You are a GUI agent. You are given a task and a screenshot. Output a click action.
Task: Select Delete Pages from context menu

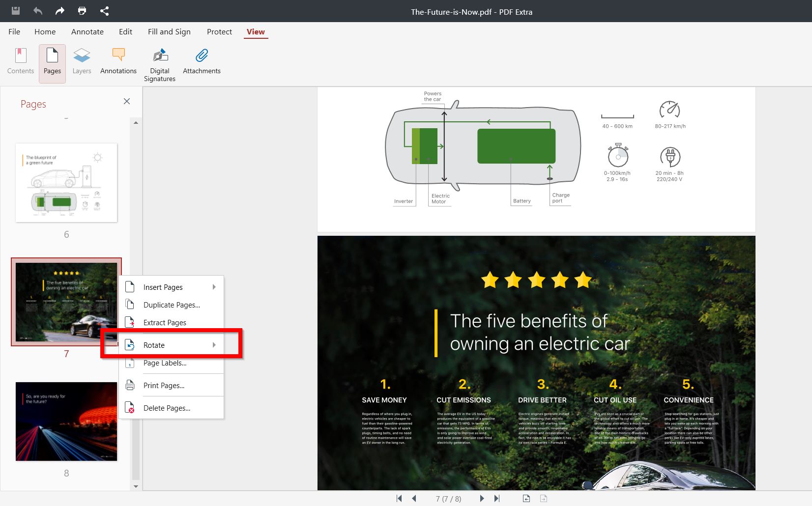[171, 408]
